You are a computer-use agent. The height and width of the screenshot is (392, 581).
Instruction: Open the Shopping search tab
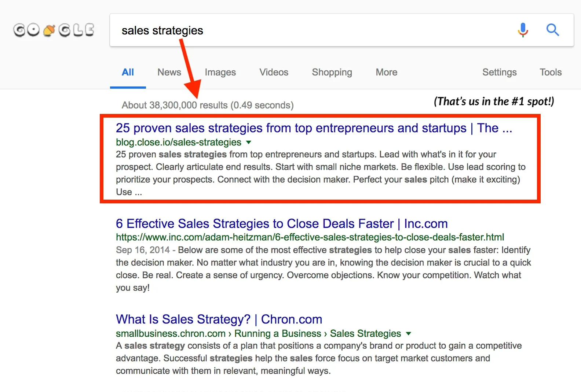pyautogui.click(x=332, y=72)
